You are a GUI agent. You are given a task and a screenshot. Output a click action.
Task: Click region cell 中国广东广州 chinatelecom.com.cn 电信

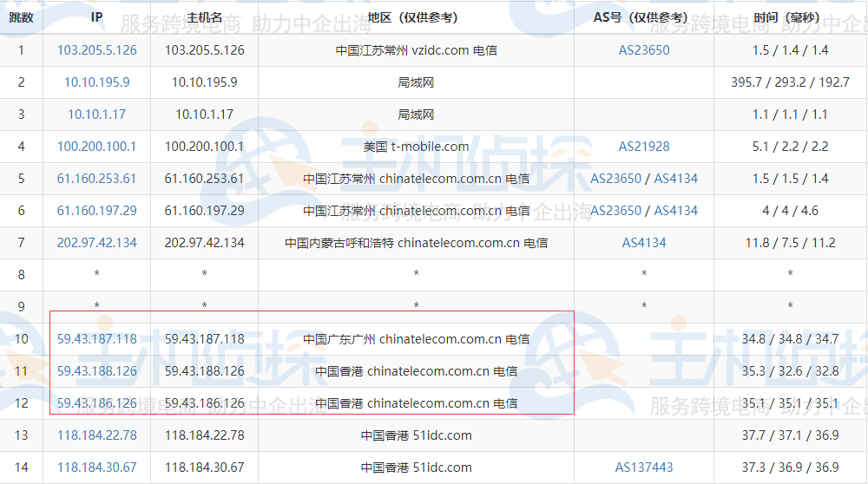click(416, 339)
